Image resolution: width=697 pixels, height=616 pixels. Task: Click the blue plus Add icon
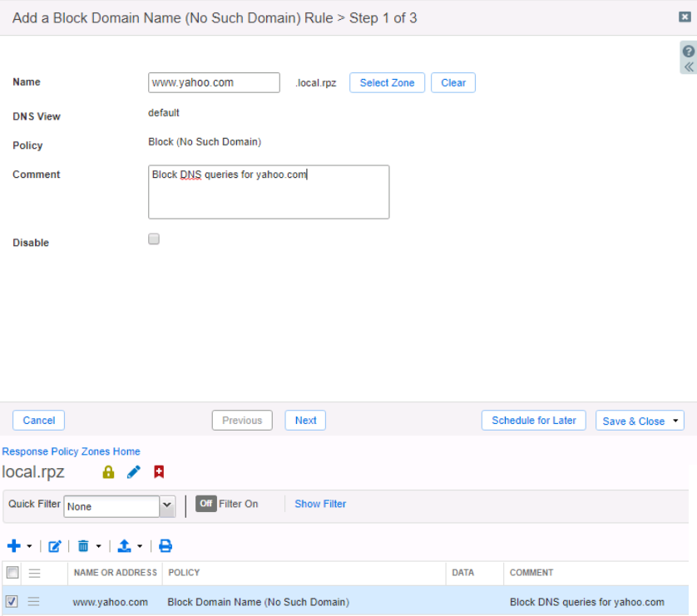pyautogui.click(x=13, y=546)
